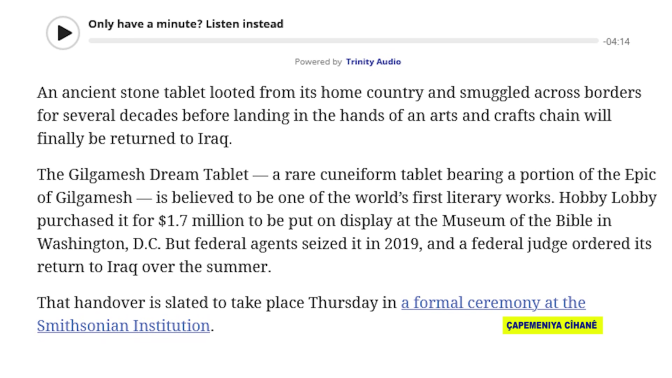672x378 pixels.
Task: Open the 'Smithsonian Institution' link text
Action: (123, 326)
